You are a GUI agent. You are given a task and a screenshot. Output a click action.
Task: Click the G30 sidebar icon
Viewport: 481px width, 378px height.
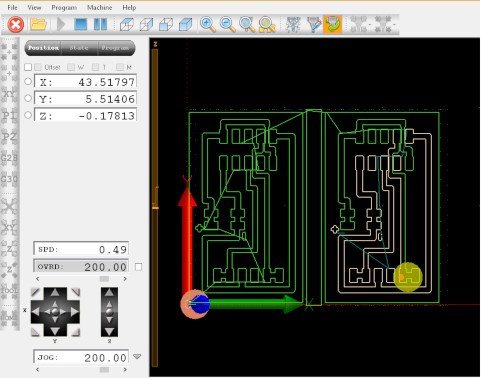[x=9, y=179]
